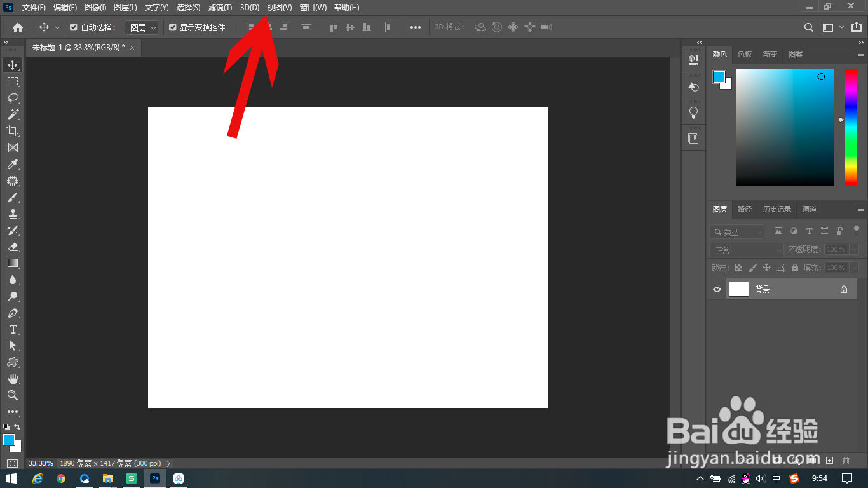Viewport: 868px width, 488px height.
Task: Select the Crop tool
Action: [13, 131]
